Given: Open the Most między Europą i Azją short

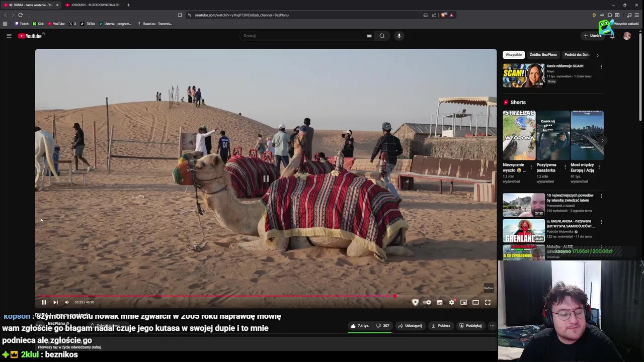Looking at the screenshot, I should tap(587, 135).
